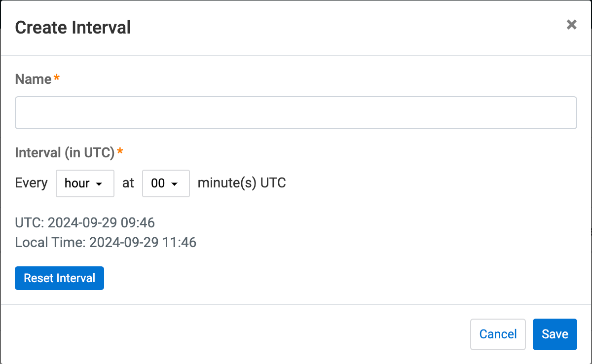The height and width of the screenshot is (364, 592).
Task: Save the new interval
Action: [x=555, y=334]
